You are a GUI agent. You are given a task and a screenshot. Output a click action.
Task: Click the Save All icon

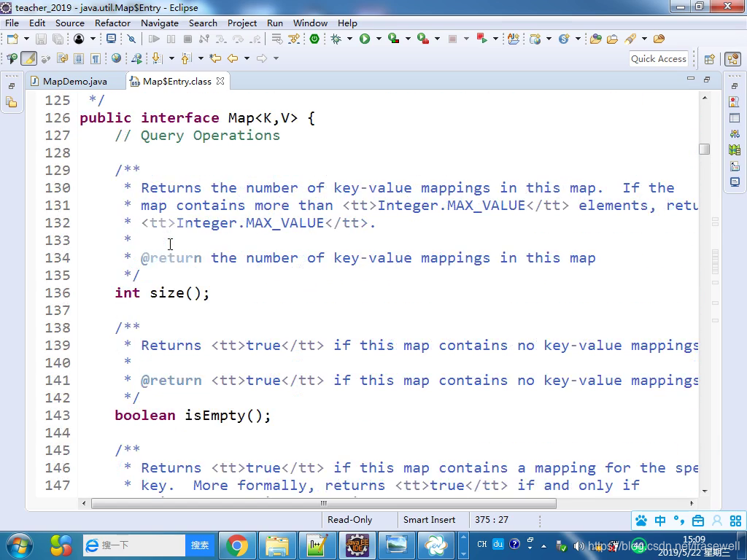click(58, 39)
